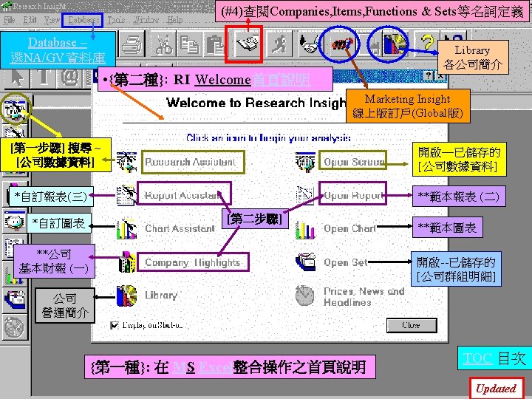Click Report Assistant icon in Welcome dialog
Image resolution: width=532 pixels, height=399 pixels.
126,195
